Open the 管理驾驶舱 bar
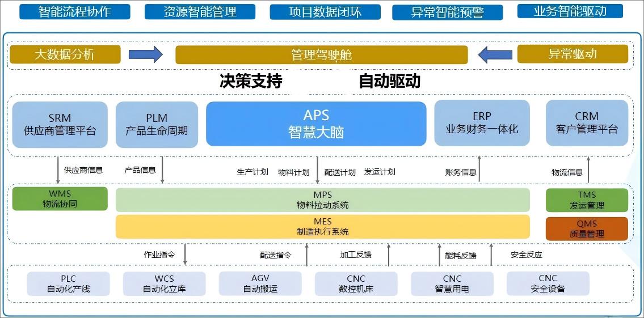This screenshot has height=318, width=644. [322, 55]
